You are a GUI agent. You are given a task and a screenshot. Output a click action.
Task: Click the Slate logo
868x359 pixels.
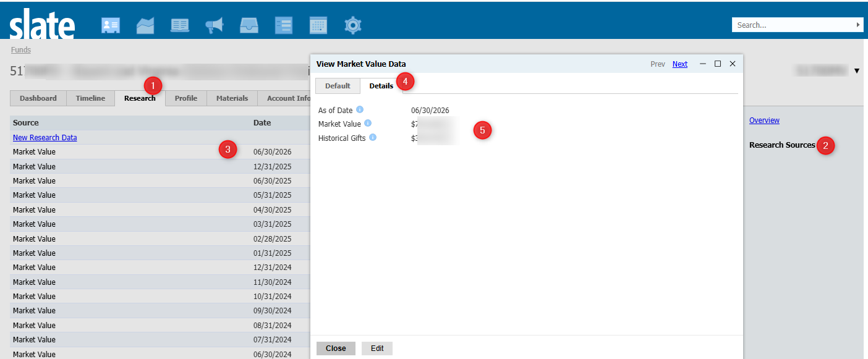(42, 25)
